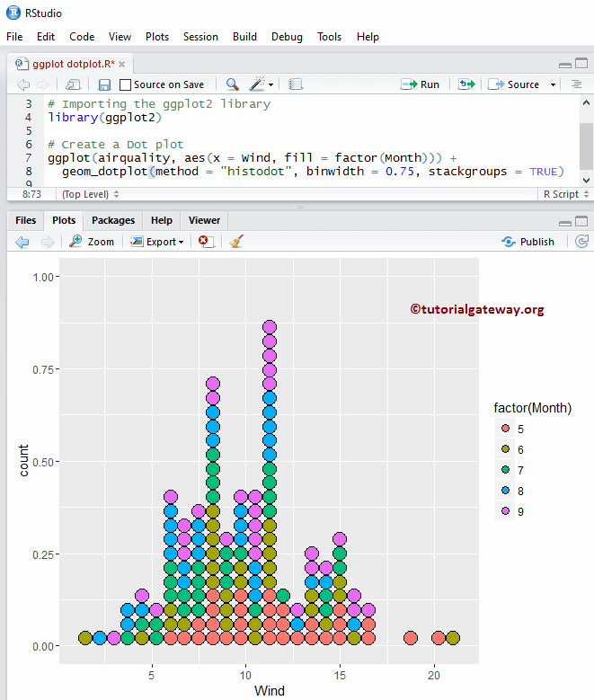Viewport: 594px width, 700px height.
Task: Run the current line of code
Action: (421, 84)
